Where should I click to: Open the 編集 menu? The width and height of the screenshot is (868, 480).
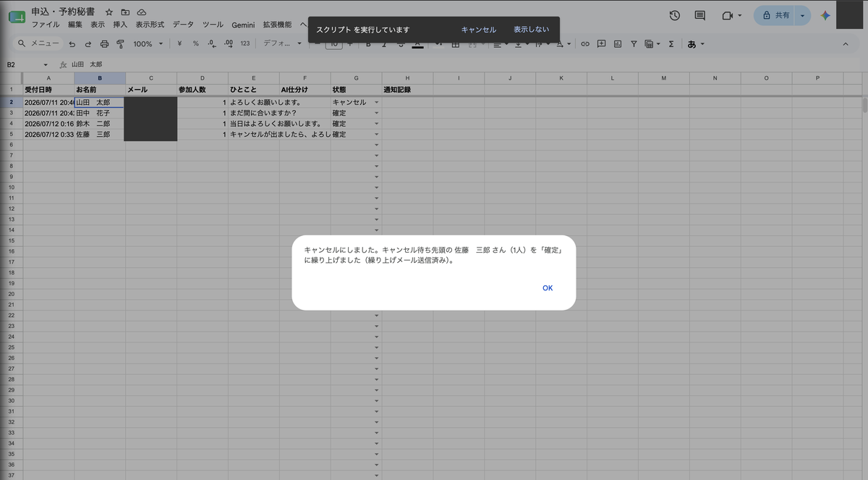[x=75, y=25]
